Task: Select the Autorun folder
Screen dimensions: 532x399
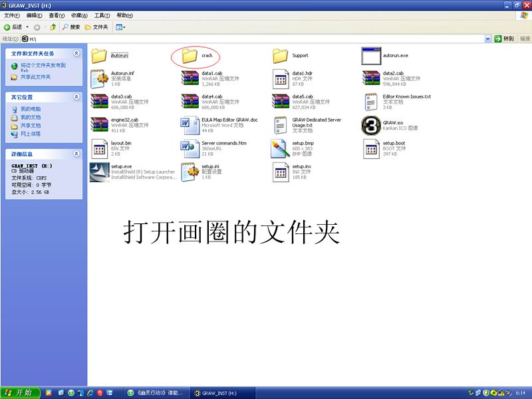Action: tap(110, 56)
